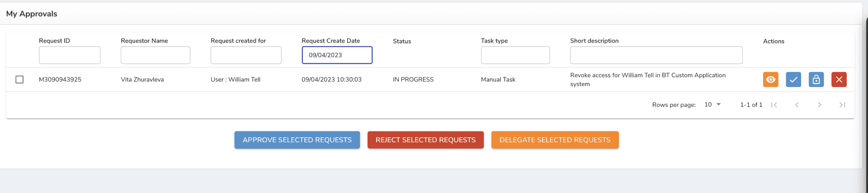Click the Requestor Name filter box
The height and width of the screenshot is (193, 868).
[x=155, y=55]
